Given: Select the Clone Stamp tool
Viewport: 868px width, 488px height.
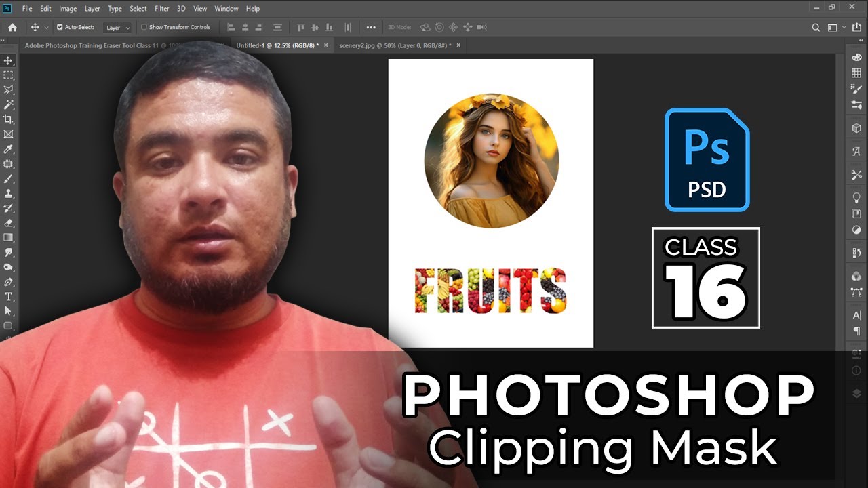Looking at the screenshot, I should [x=9, y=194].
